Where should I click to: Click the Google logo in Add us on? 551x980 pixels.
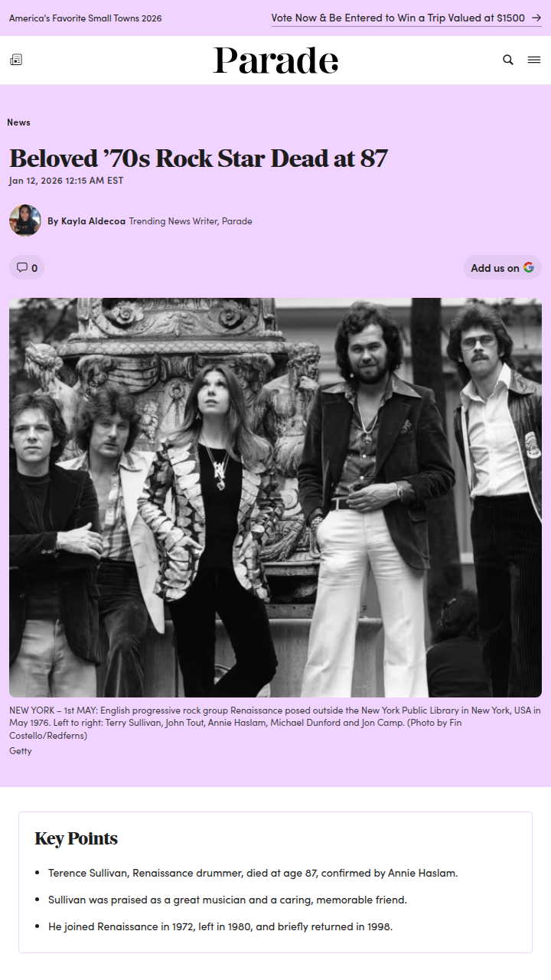click(529, 267)
